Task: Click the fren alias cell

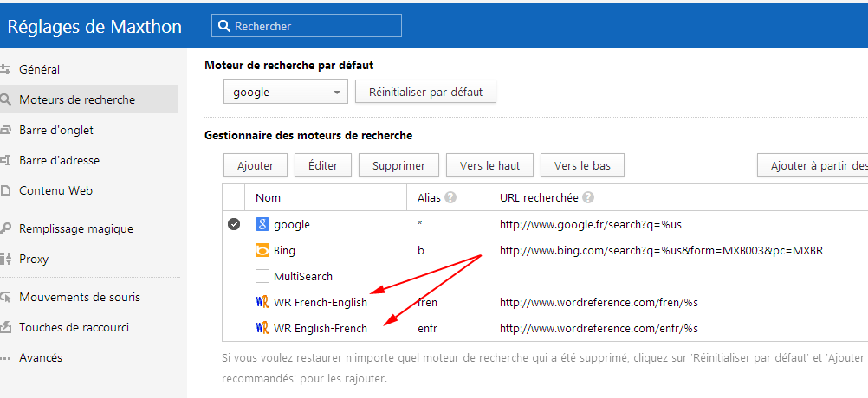Action: [x=427, y=302]
